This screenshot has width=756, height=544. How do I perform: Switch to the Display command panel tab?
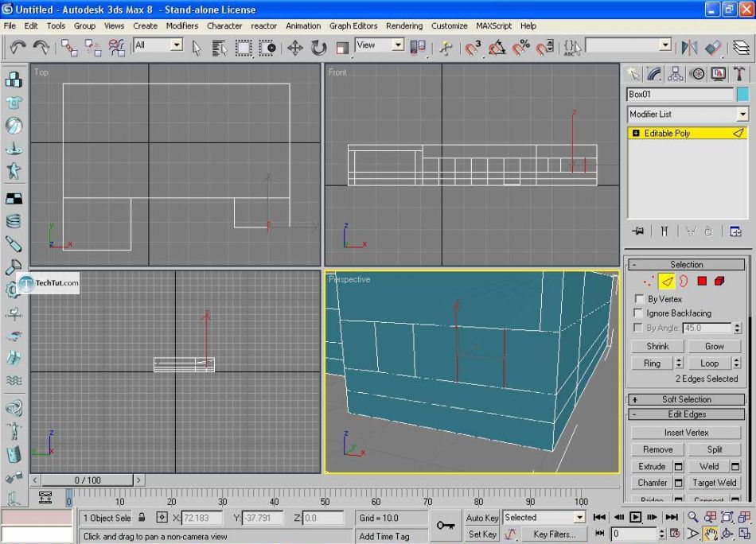(718, 74)
